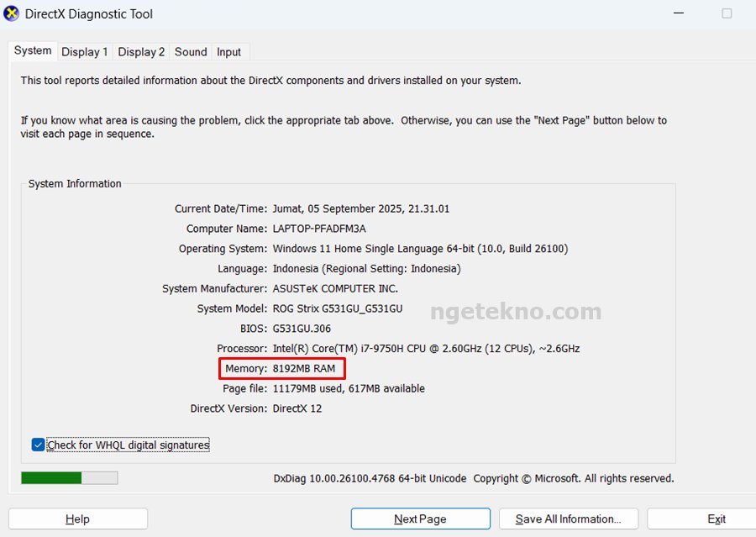Go to the Sound tab
The width and height of the screenshot is (756, 537).
click(191, 52)
